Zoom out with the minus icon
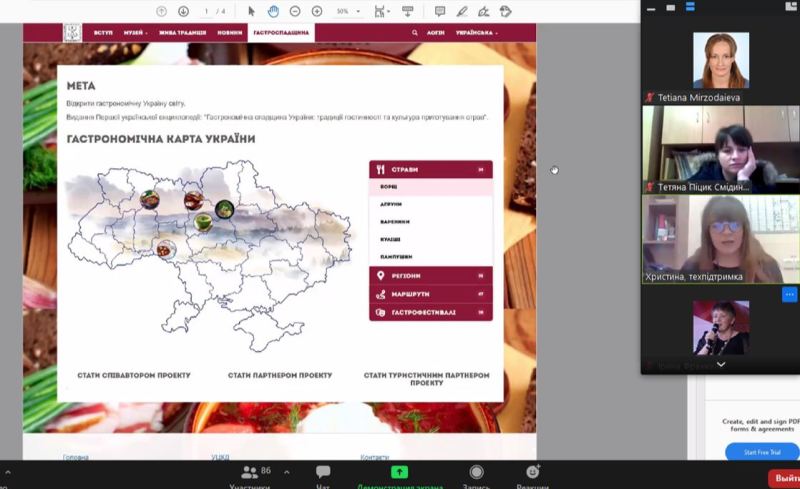Image resolution: width=800 pixels, height=489 pixels. 295,11
